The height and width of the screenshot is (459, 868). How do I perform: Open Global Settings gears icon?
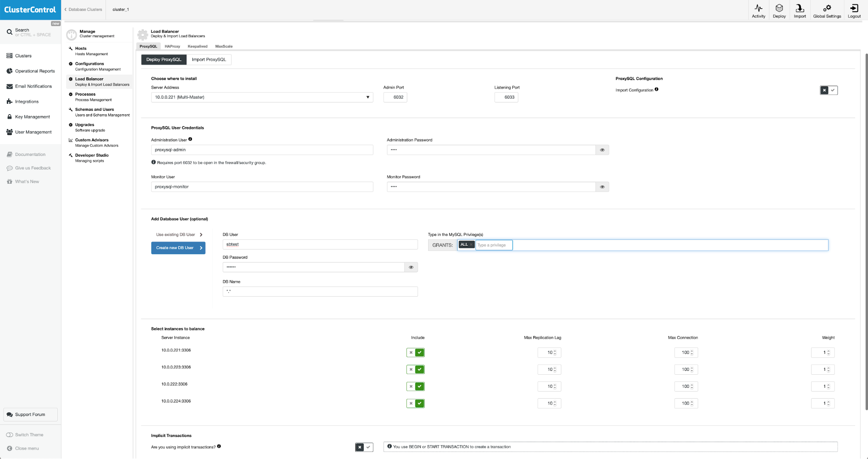point(827,8)
